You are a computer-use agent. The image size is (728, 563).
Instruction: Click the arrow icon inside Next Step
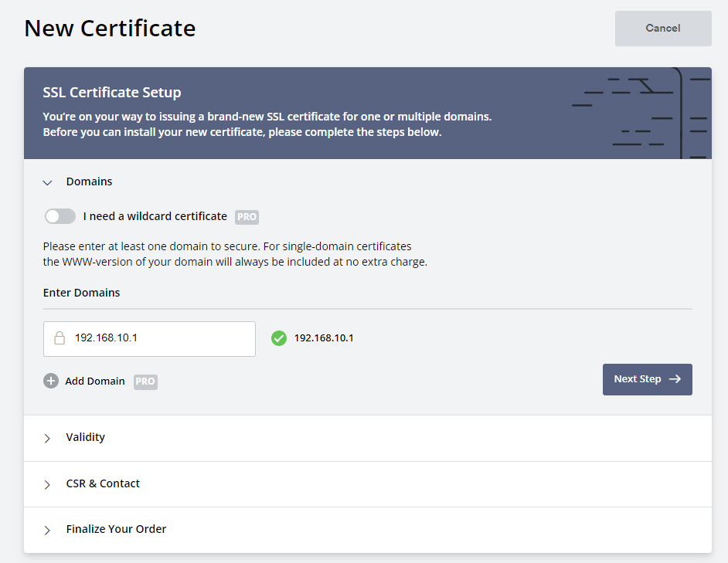[x=675, y=379]
